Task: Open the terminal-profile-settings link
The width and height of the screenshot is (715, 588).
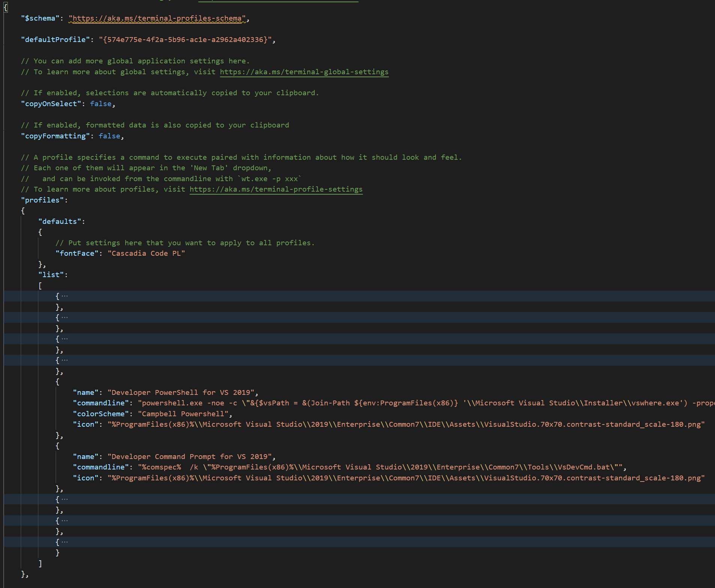Action: (276, 189)
